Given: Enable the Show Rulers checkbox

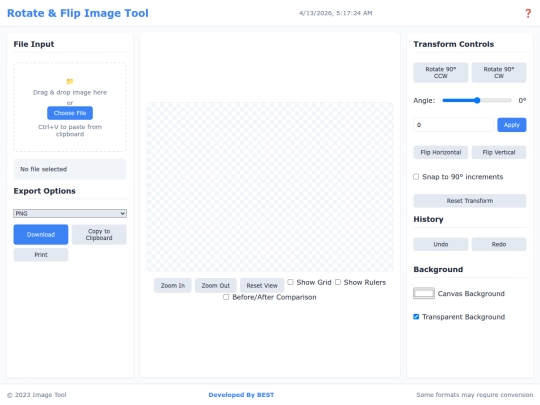Looking at the screenshot, I should point(338,282).
